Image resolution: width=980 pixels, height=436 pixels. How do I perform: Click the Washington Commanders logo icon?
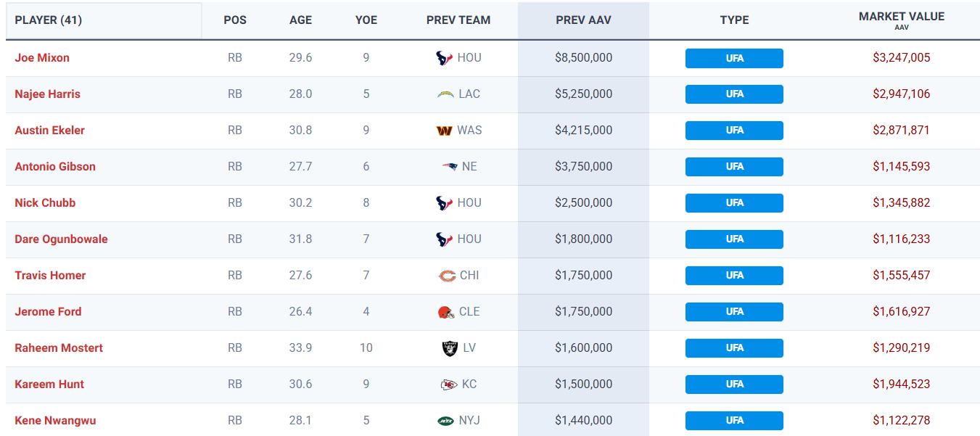click(x=444, y=131)
